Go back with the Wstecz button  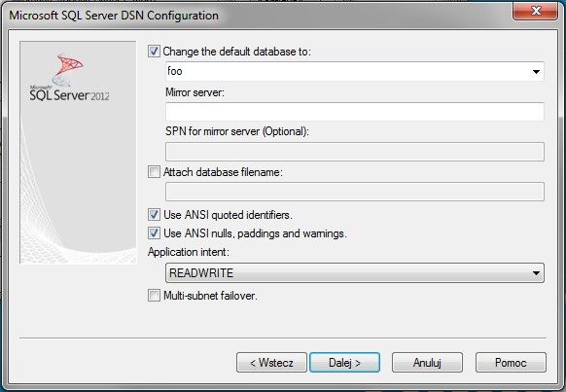pos(271,363)
